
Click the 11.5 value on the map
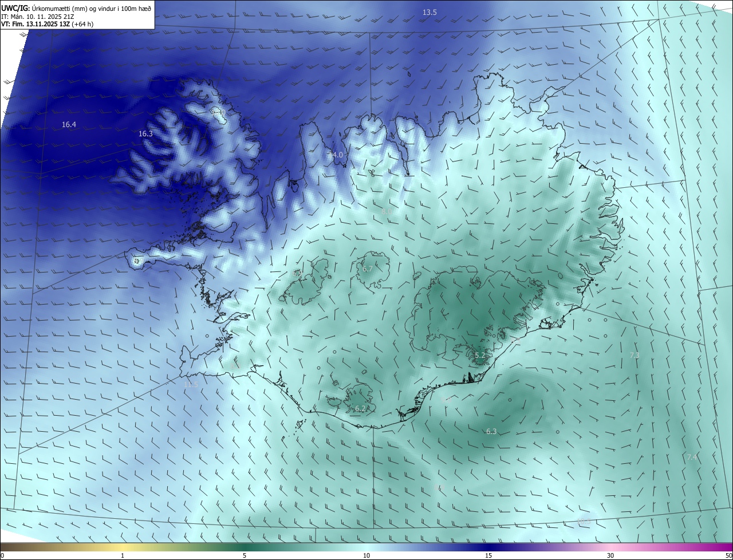click(x=191, y=385)
